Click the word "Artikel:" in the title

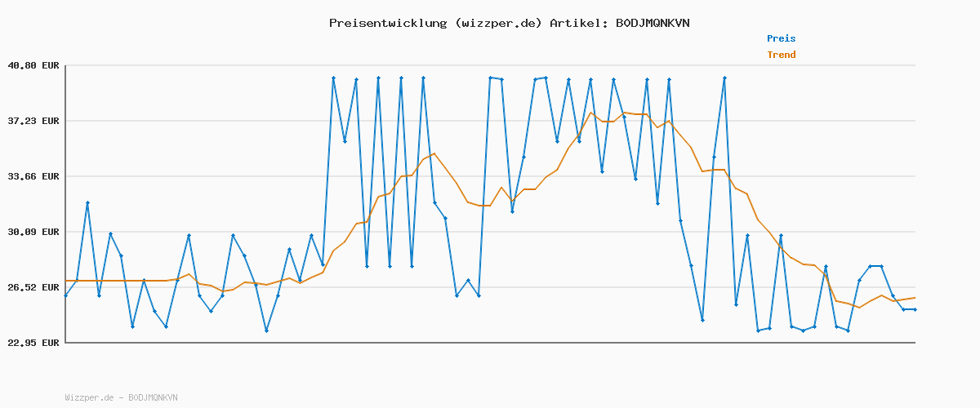click(578, 23)
